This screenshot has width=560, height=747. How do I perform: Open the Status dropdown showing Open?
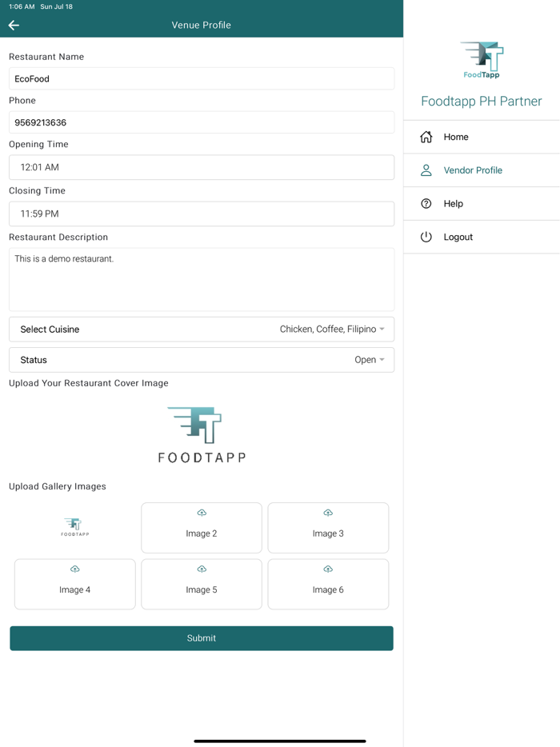pyautogui.click(x=201, y=359)
